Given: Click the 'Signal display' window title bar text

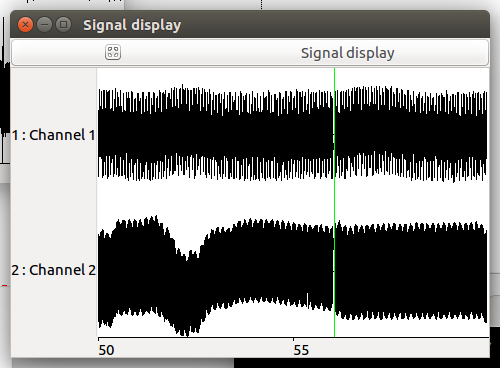Looking at the screenshot, I should pos(132,25).
